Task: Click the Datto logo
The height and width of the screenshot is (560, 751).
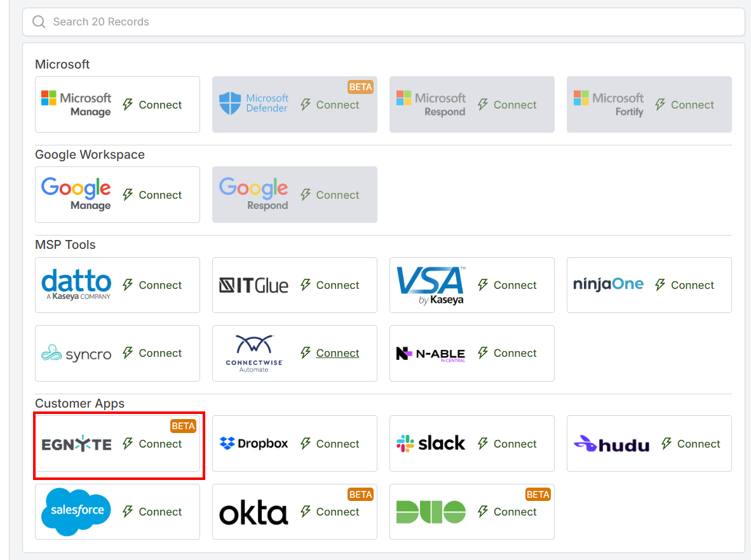Action: coord(76,284)
